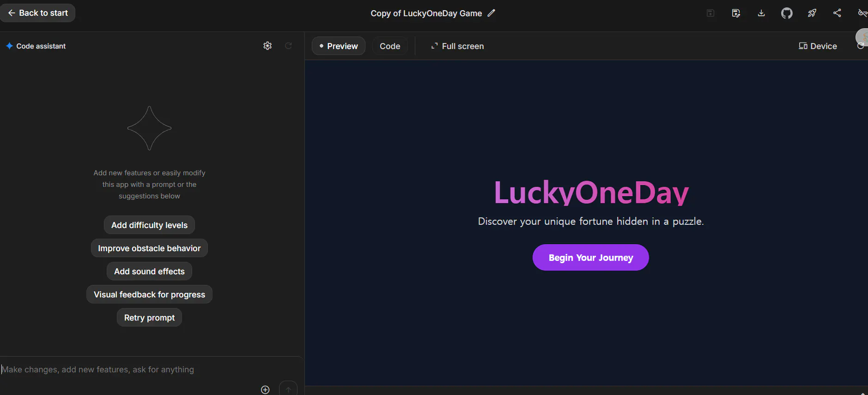Screen dimensions: 868x395
Task: Click the Back to start button
Action: click(x=38, y=13)
